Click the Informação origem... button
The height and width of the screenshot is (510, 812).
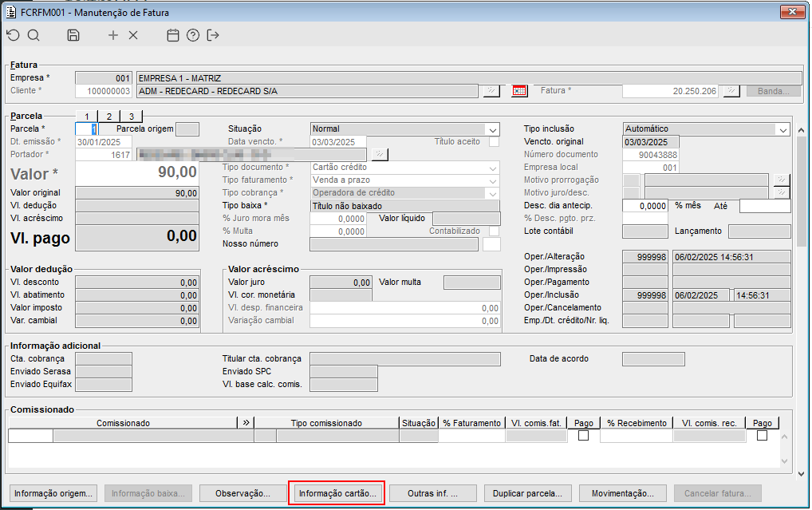click(x=53, y=493)
